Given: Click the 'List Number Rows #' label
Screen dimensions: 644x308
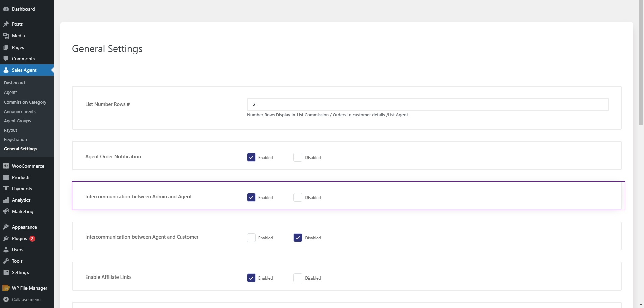Looking at the screenshot, I should click(107, 104).
